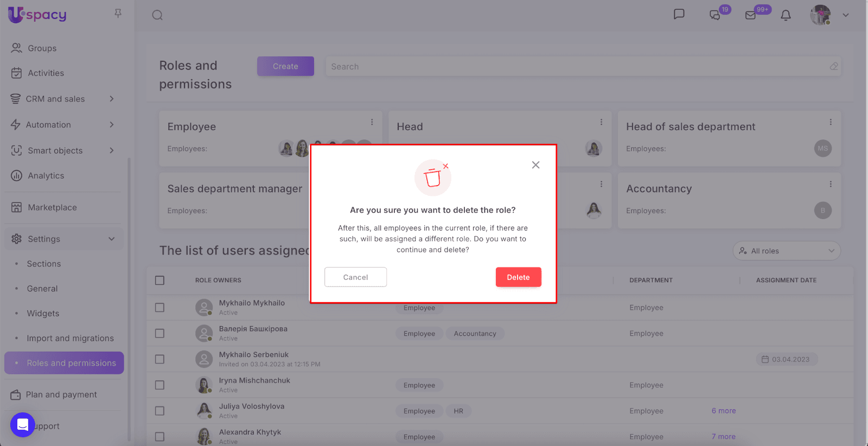Expand the CRM and sales submenu

point(111,99)
